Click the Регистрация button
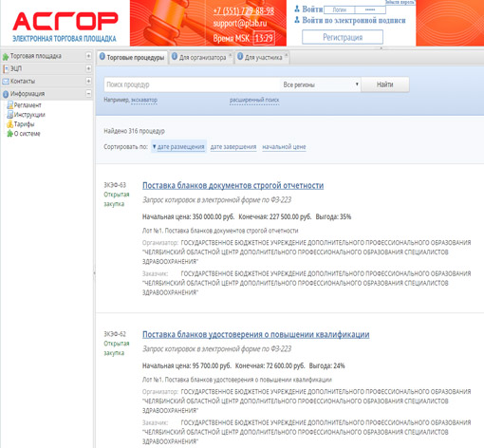The image size is (484, 448). coord(343,37)
